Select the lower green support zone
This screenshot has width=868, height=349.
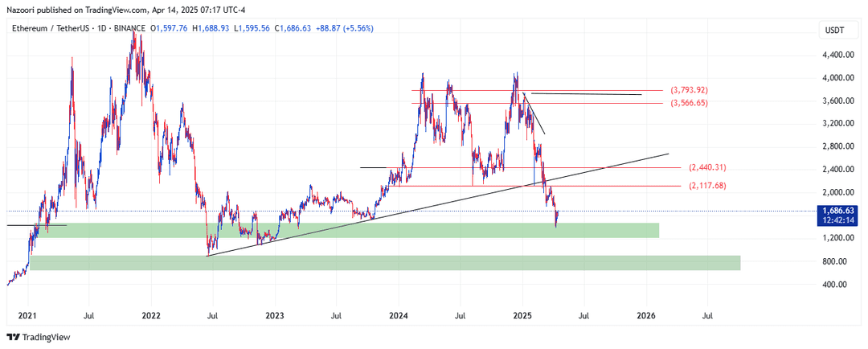pyautogui.click(x=385, y=263)
